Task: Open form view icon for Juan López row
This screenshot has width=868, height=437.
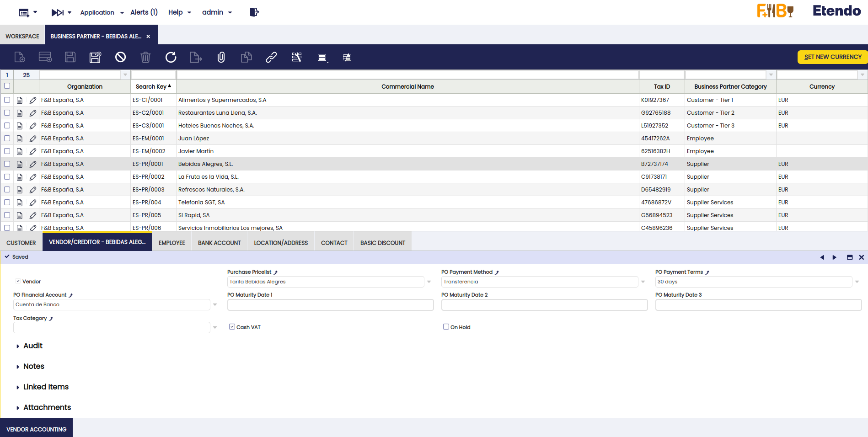Action: coord(20,139)
